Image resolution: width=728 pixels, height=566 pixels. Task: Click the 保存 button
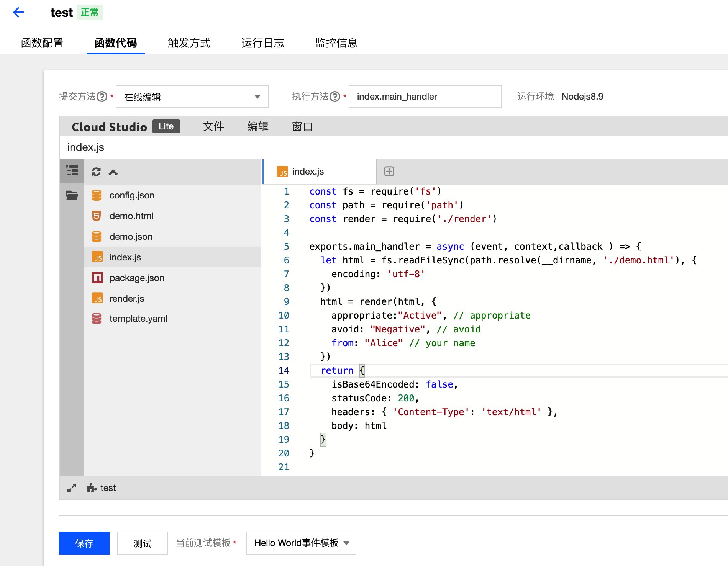(x=84, y=543)
